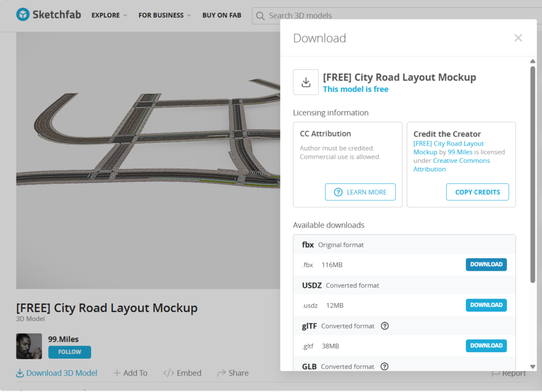Click the help icon next to GLB
This screenshot has width=542, height=392.
click(x=384, y=367)
